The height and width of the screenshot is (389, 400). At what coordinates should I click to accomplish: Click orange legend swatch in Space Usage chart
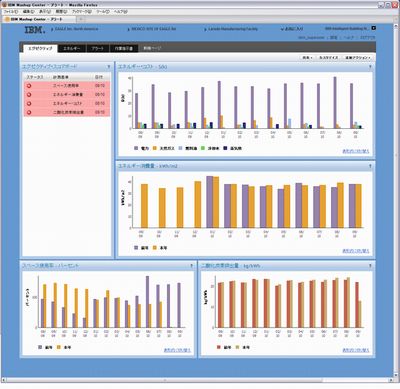(59, 347)
